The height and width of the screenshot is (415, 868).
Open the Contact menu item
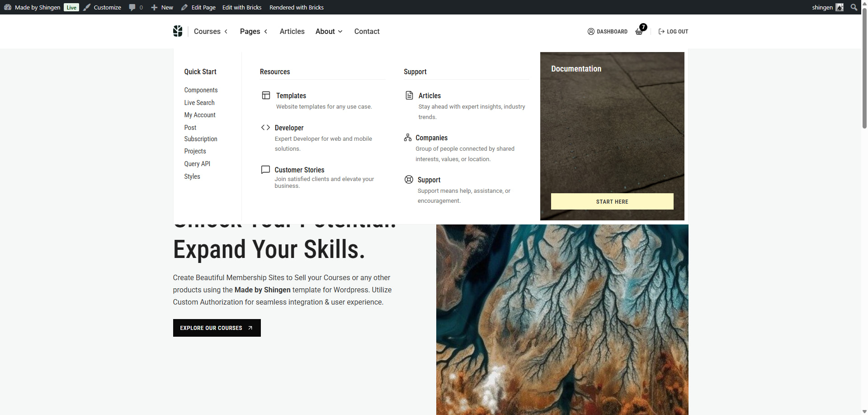point(367,32)
